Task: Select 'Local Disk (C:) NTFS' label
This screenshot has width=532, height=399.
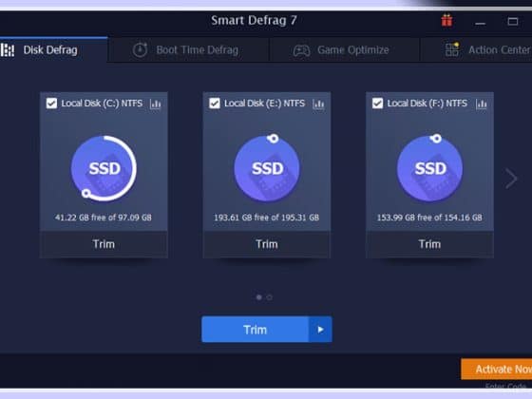Action: coord(102,104)
